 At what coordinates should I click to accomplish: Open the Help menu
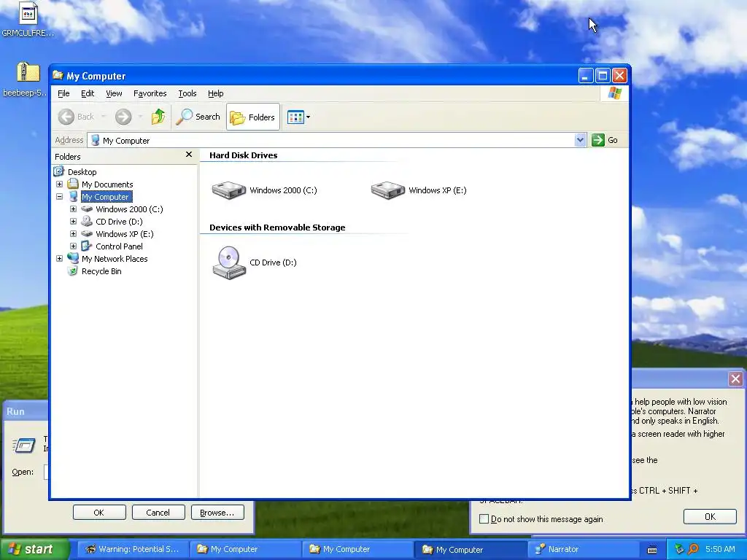(215, 93)
